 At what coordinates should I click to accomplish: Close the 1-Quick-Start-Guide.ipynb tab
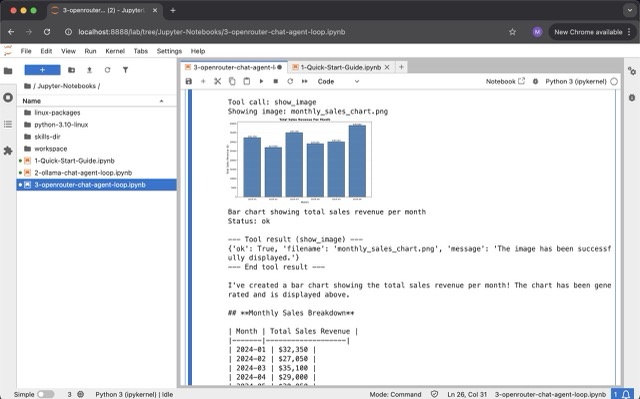click(x=387, y=67)
